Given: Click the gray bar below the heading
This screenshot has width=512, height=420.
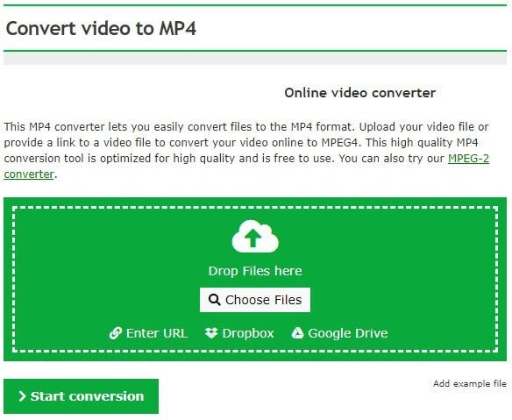Looking at the screenshot, I should click(255, 58).
